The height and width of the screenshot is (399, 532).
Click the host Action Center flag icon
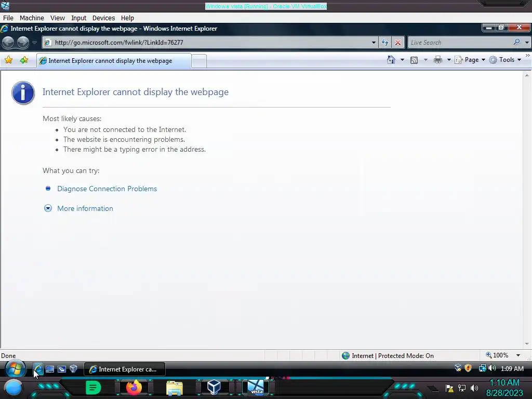coord(449,388)
